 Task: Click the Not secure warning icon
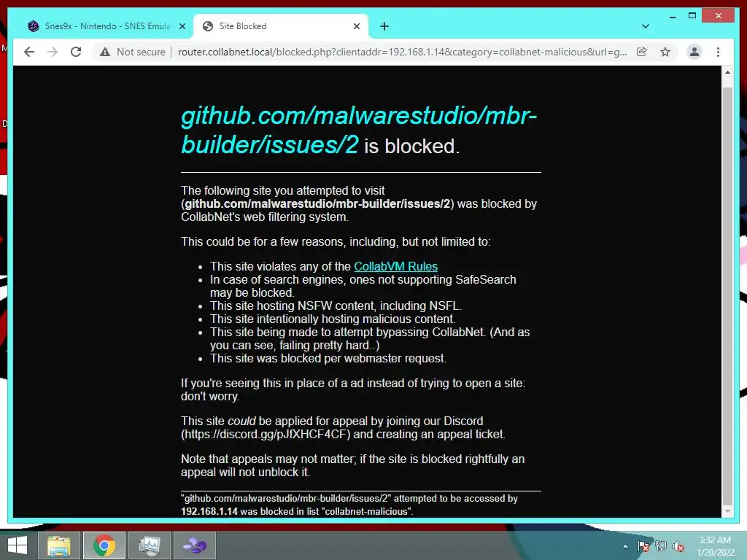105,52
